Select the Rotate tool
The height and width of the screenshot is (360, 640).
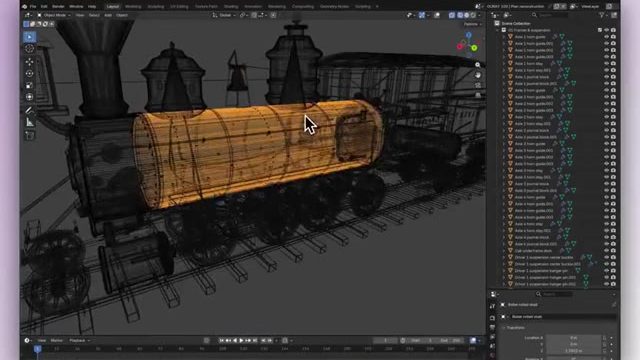click(30, 73)
